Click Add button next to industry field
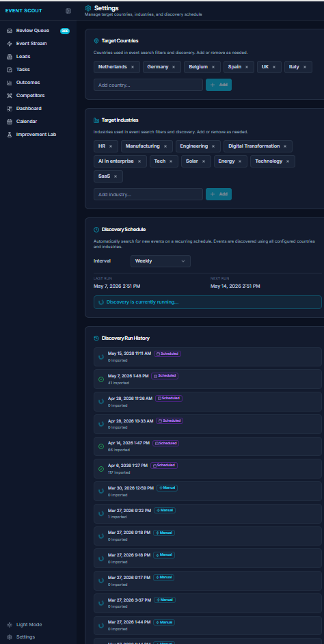Image resolution: width=324 pixels, height=644 pixels. [x=219, y=194]
